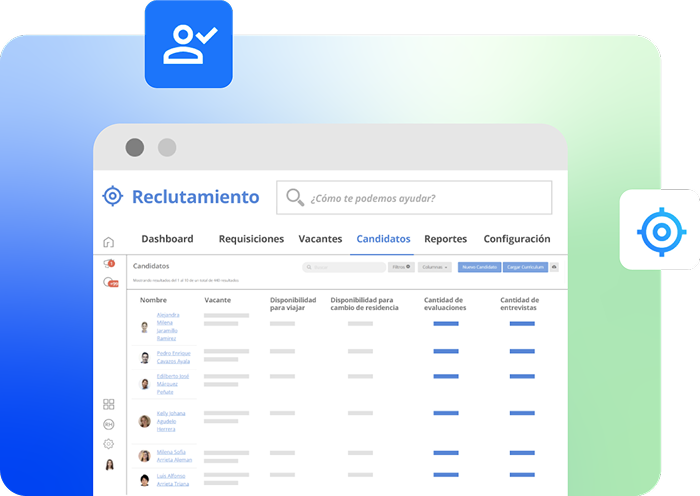Click the '¿Cómo te podemos ayudar?' search field

click(414, 197)
